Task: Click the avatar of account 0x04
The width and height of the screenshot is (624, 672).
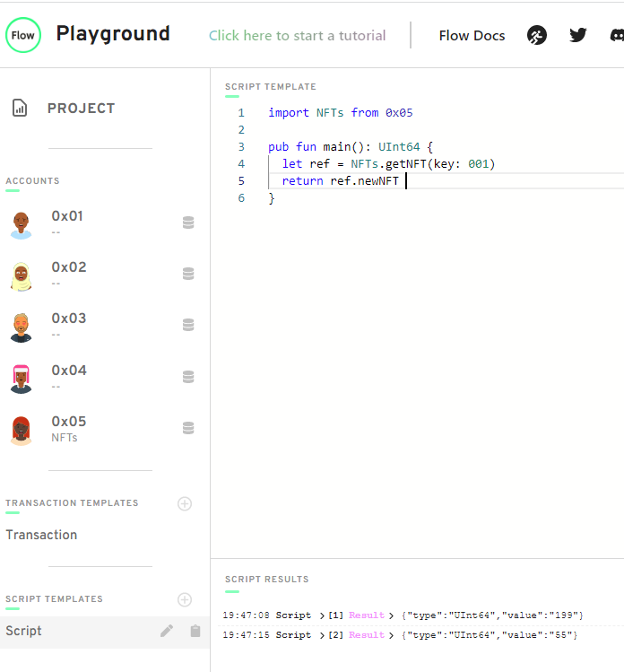Action: 21,380
